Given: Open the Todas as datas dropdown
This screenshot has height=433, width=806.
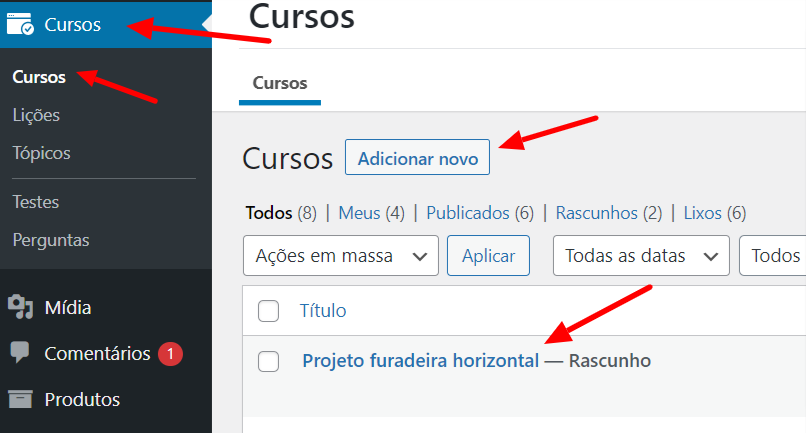Looking at the screenshot, I should (641, 256).
